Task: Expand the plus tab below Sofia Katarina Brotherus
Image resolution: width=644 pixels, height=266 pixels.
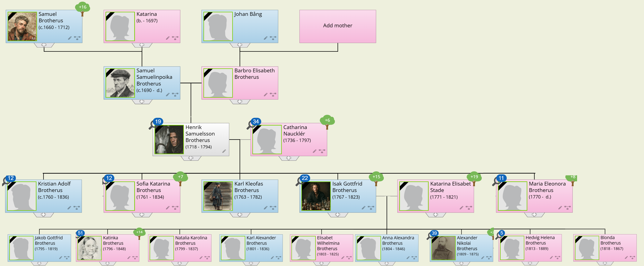Action: click(x=142, y=215)
